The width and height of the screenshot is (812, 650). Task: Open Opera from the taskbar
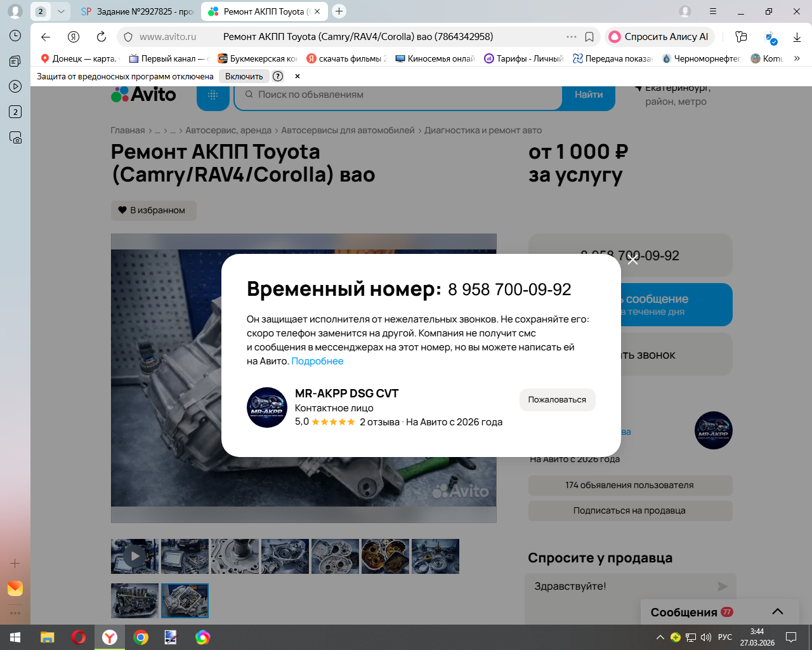79,637
